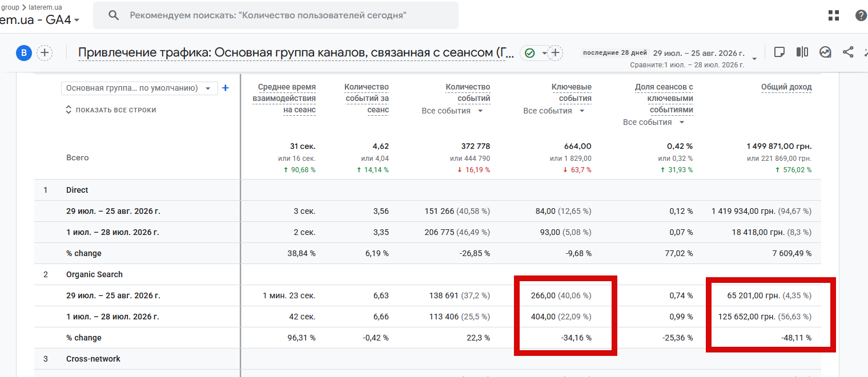The height and width of the screenshot is (377, 868).
Task: Open 'Все события' dropdown under Количество событий
Action: 452,111
